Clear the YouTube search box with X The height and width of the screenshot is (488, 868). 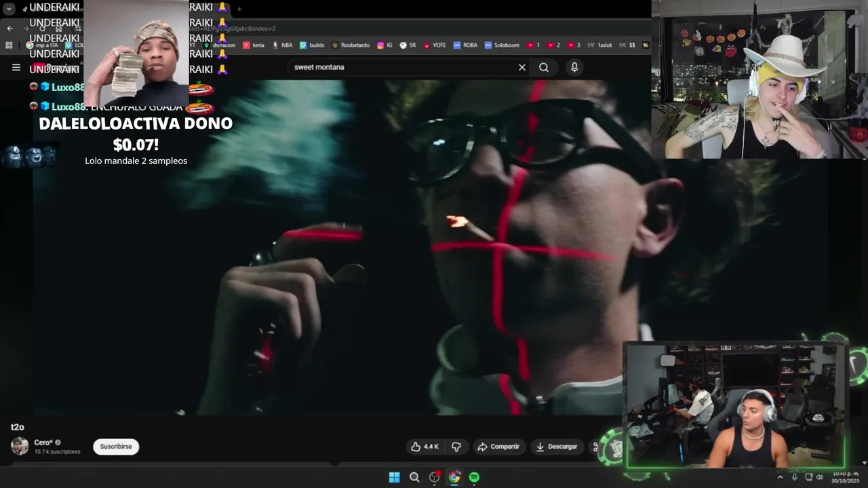(x=521, y=67)
